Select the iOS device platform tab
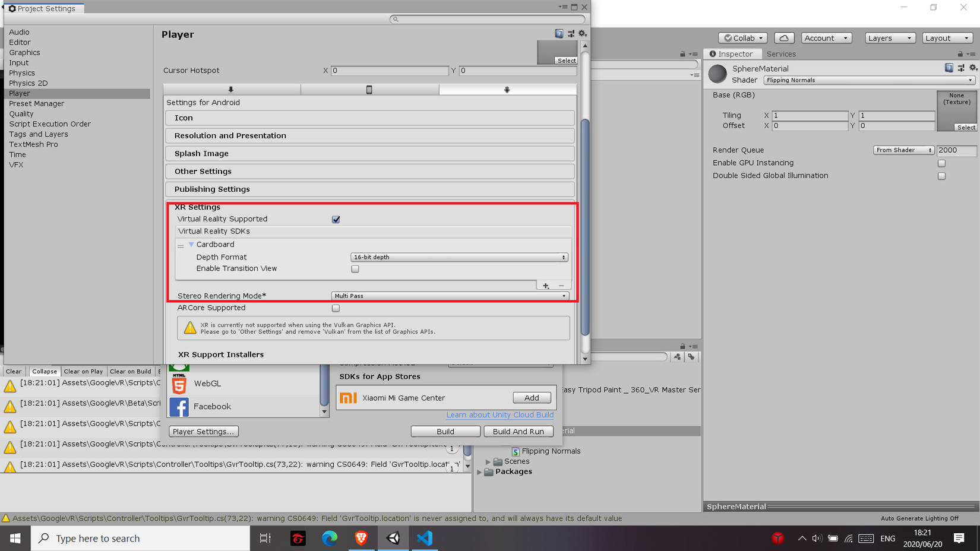The image size is (980, 551). pos(369,90)
